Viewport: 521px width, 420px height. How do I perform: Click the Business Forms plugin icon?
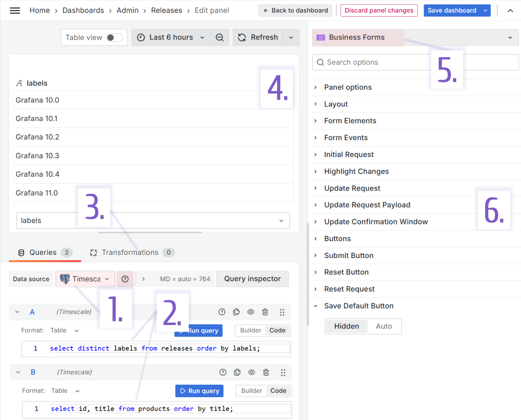(x=321, y=37)
